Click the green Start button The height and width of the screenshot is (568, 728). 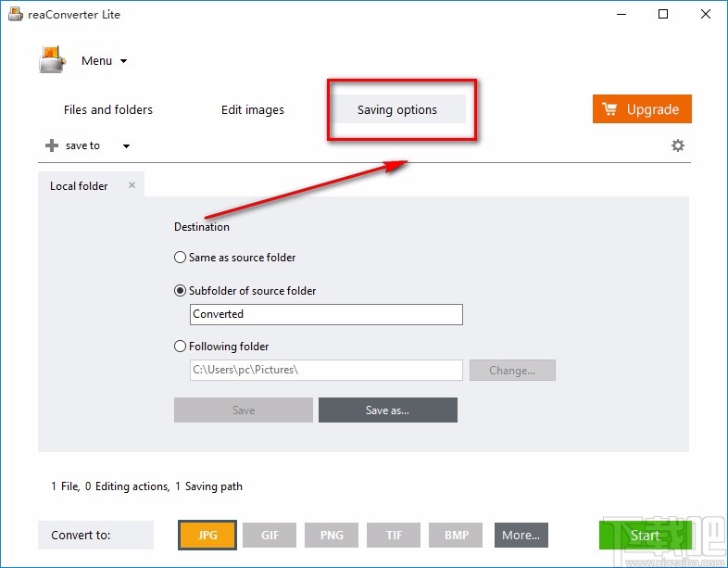pyautogui.click(x=645, y=535)
